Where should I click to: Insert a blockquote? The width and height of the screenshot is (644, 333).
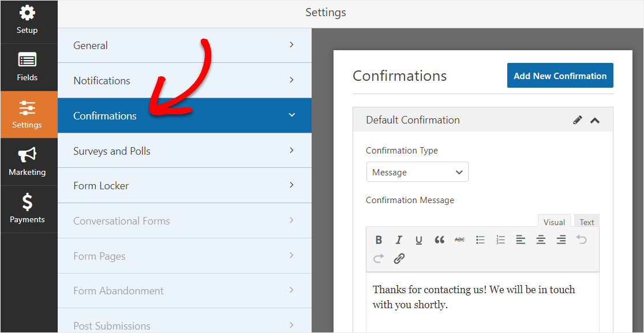439,240
